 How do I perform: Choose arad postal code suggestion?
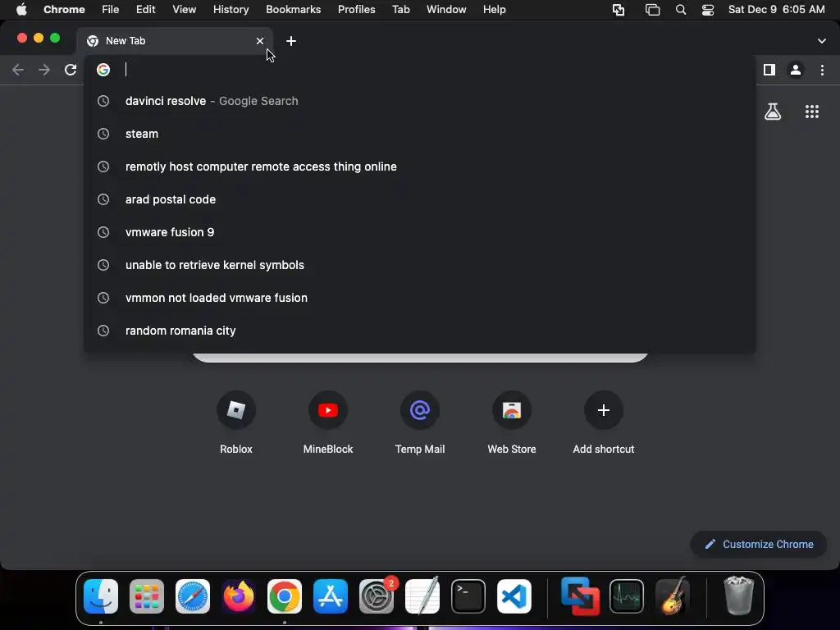pyautogui.click(x=420, y=199)
